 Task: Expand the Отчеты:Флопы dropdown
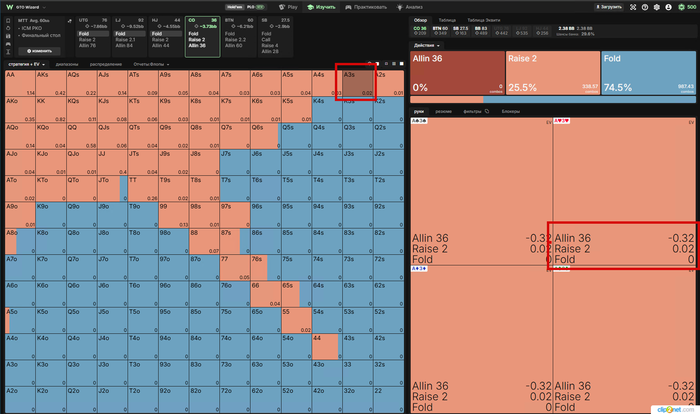[151, 64]
